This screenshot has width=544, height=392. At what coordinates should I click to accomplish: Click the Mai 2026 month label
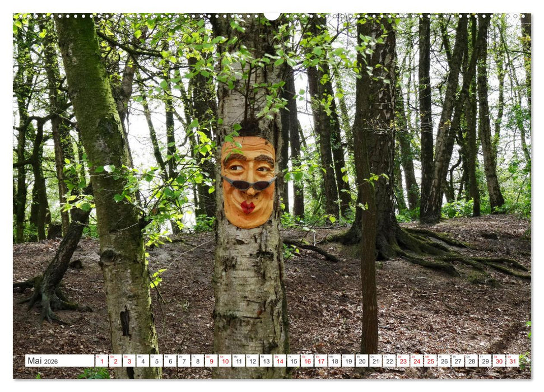click(x=59, y=361)
